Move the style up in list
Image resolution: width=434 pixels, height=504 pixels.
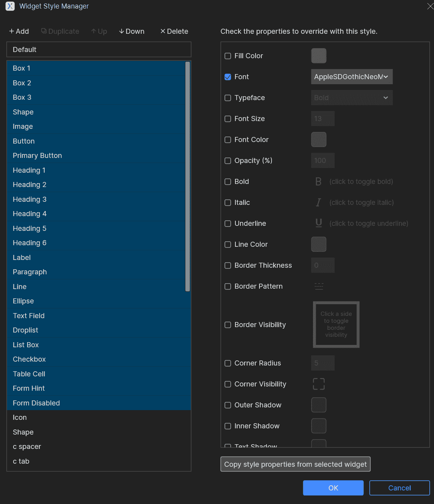point(99,31)
